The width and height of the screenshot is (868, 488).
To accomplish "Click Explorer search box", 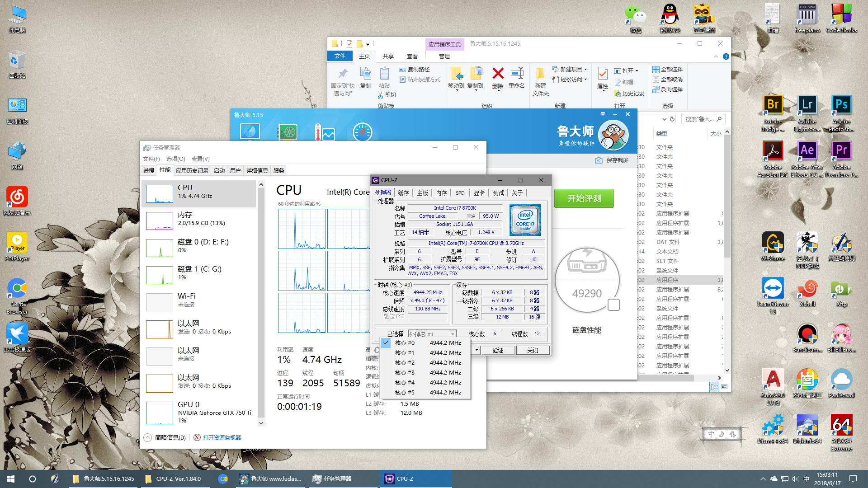I will (703, 119).
